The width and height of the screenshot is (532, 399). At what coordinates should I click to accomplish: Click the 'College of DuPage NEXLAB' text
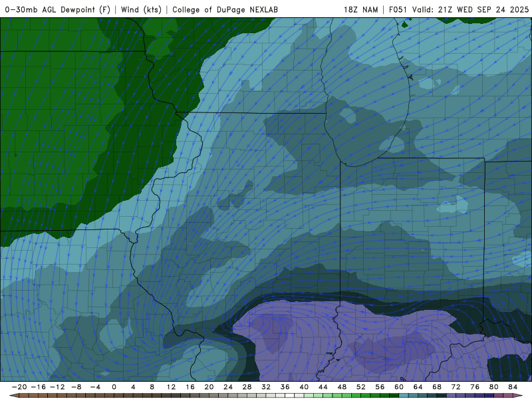(x=225, y=9)
